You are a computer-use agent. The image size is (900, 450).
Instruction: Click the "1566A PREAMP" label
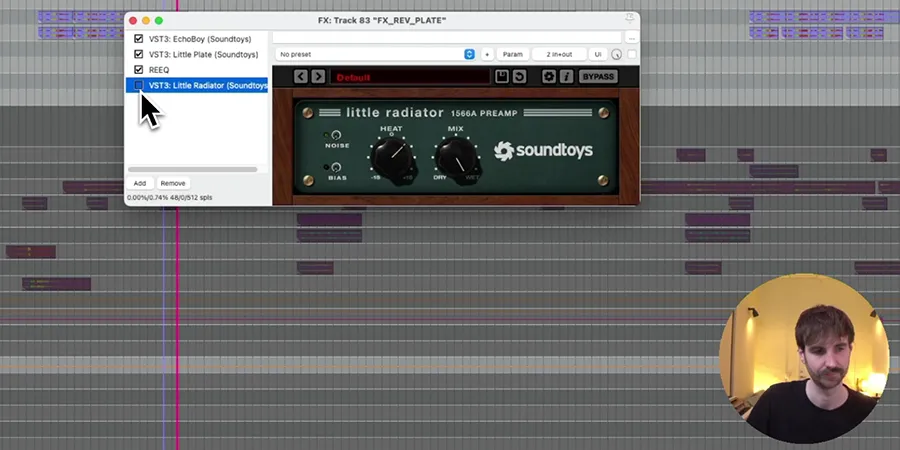click(x=484, y=113)
